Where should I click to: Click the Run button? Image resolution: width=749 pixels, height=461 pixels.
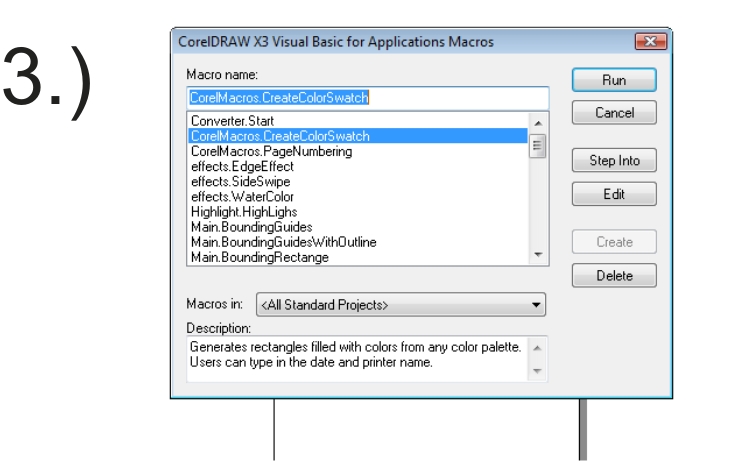[614, 80]
